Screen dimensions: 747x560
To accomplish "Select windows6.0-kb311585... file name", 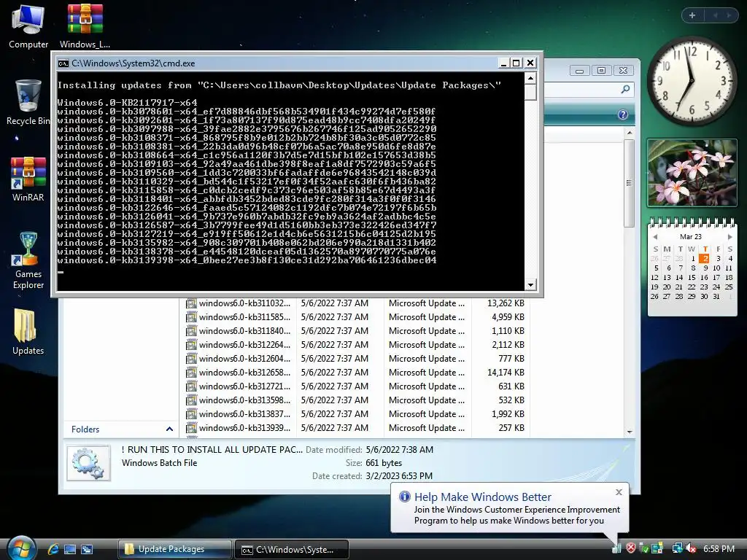I will [x=244, y=317].
